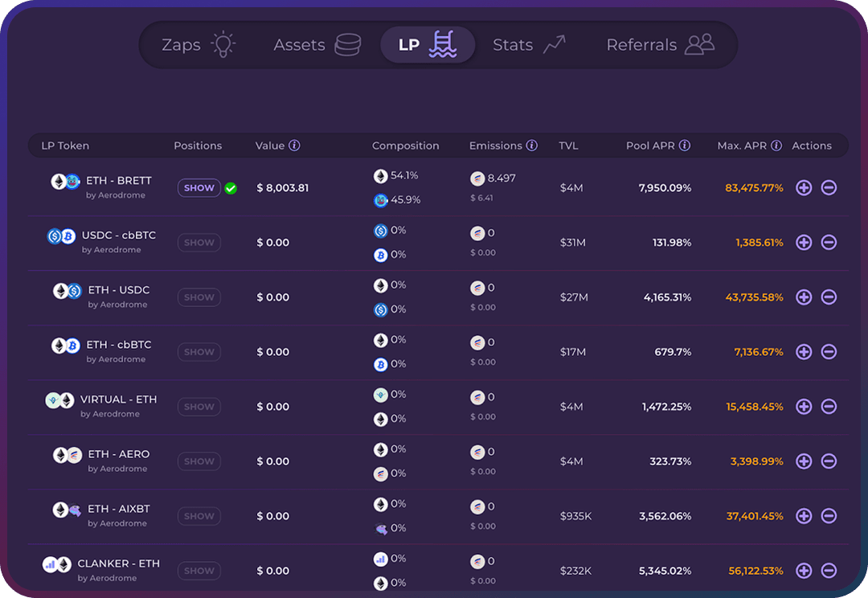Click the info icon next to Value
This screenshot has height=598, width=868.
tap(294, 145)
